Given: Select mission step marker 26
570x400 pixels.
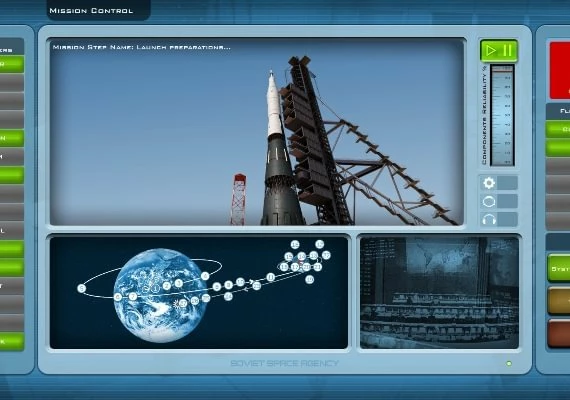Looking at the screenshot, I should 195,300.
